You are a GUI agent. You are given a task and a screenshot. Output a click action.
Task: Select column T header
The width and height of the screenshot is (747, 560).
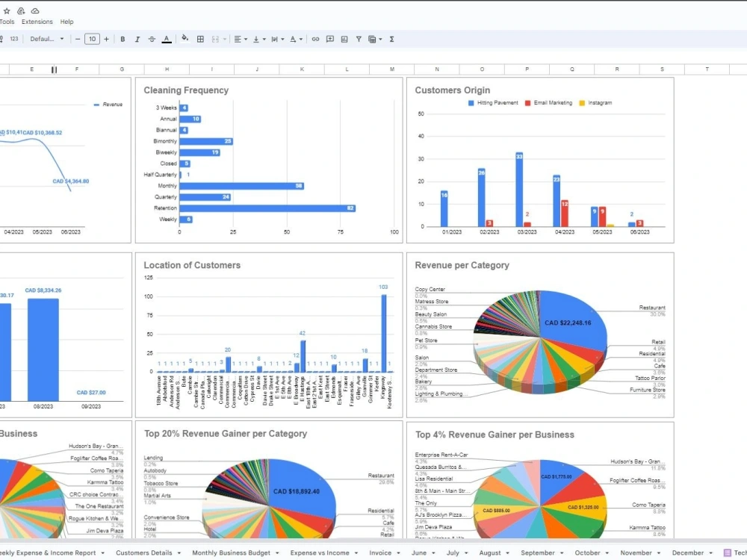coord(707,69)
